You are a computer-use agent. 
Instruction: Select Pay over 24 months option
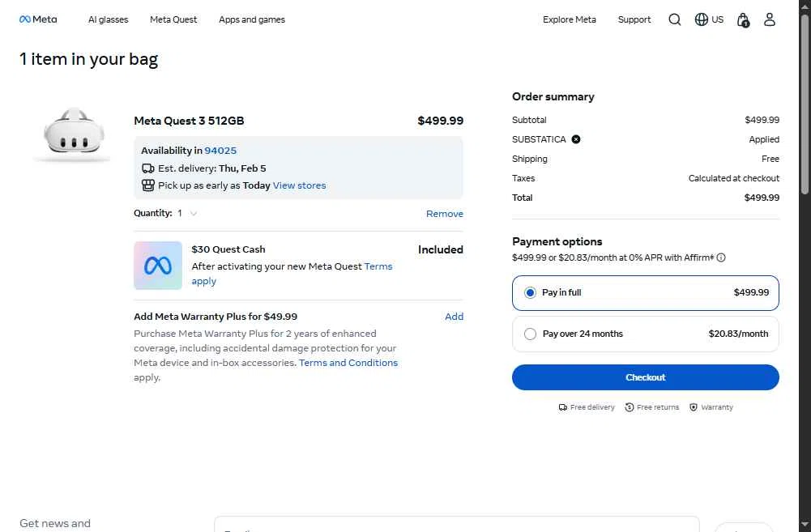coord(645,334)
